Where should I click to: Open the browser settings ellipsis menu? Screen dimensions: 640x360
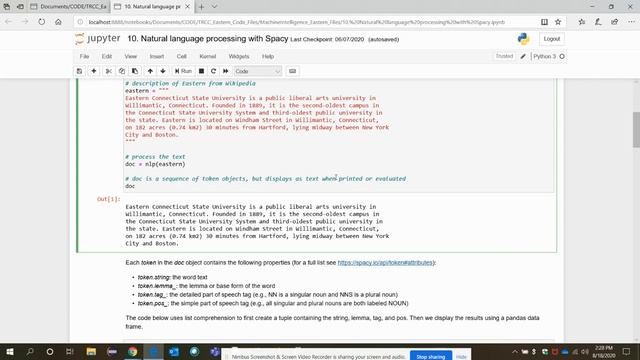[x=631, y=22]
